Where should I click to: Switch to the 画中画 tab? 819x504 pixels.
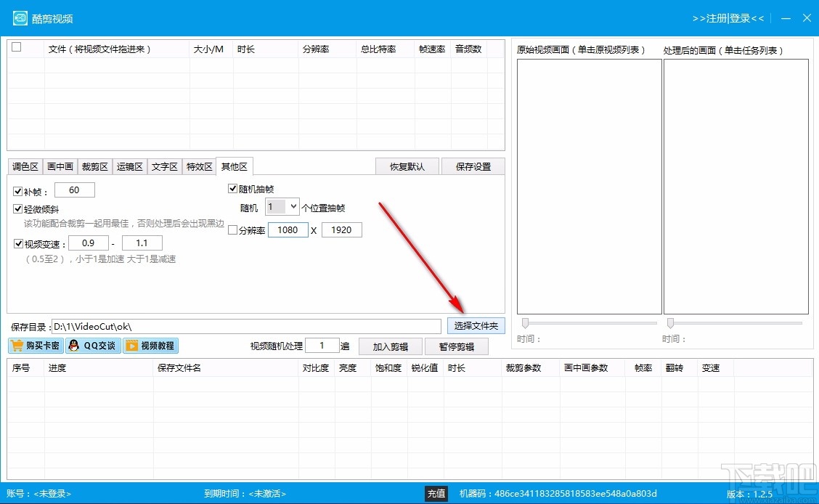pyautogui.click(x=60, y=166)
